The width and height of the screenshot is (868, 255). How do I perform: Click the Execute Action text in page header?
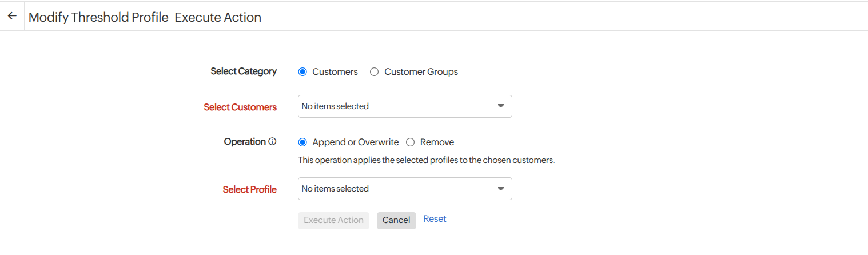click(218, 18)
